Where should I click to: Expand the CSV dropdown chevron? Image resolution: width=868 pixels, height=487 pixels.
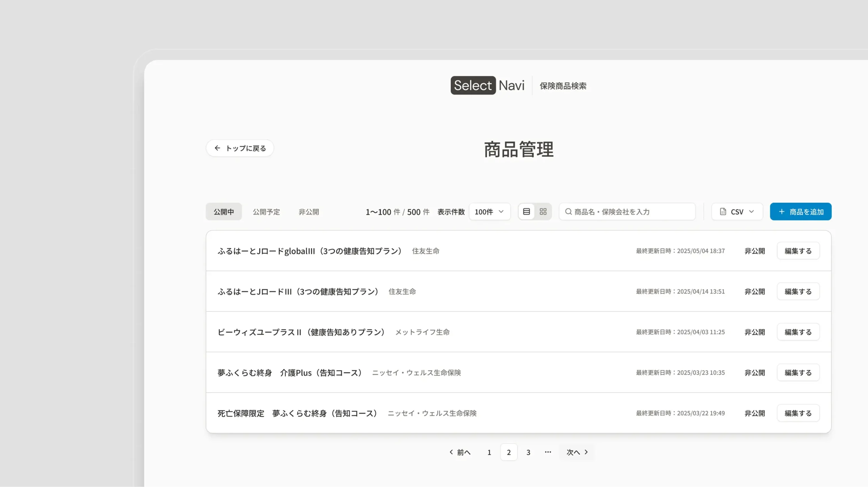pos(751,211)
